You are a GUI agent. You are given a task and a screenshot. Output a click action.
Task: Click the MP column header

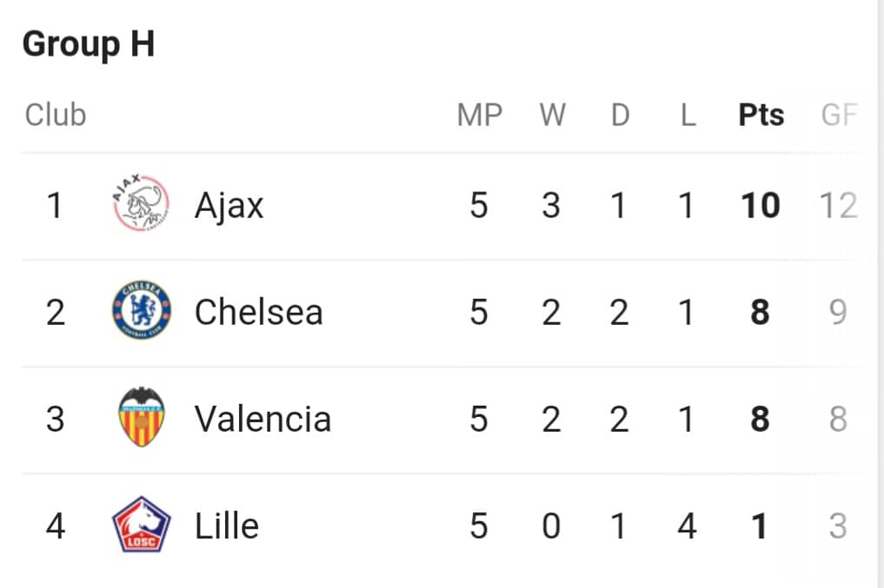tap(480, 115)
